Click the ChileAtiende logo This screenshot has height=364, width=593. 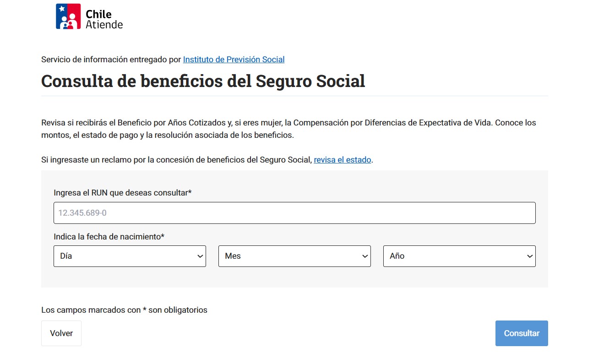coord(88,17)
